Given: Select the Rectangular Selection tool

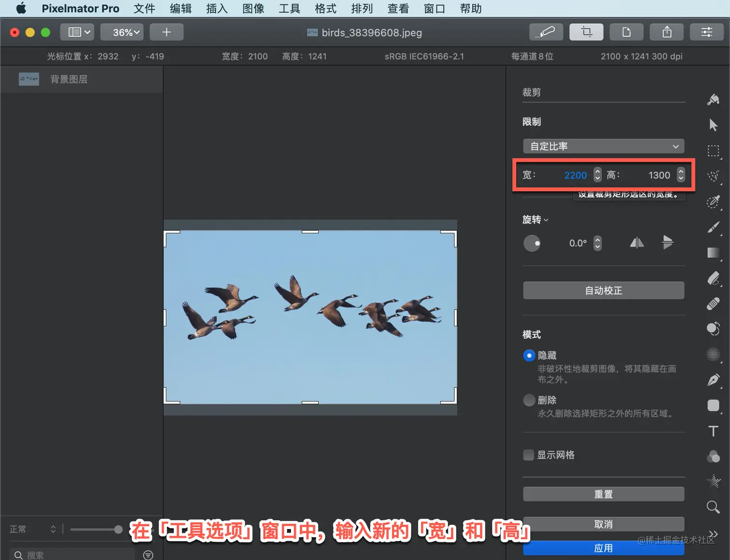Looking at the screenshot, I should [713, 151].
